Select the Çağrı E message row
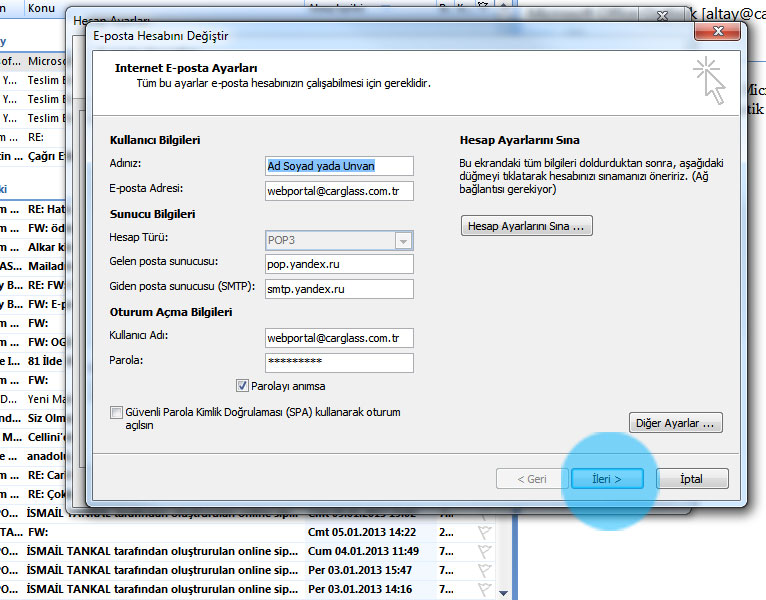This screenshot has width=766, height=600. click(x=33, y=156)
